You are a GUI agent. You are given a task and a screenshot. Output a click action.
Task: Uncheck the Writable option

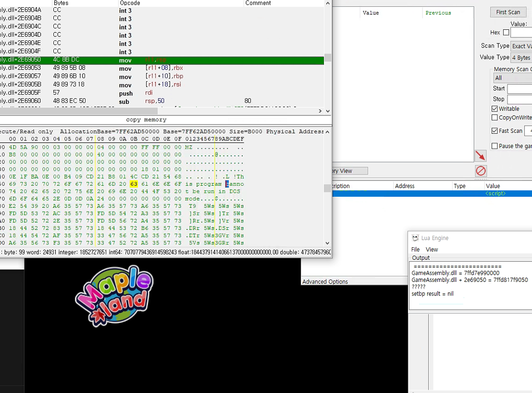point(495,109)
